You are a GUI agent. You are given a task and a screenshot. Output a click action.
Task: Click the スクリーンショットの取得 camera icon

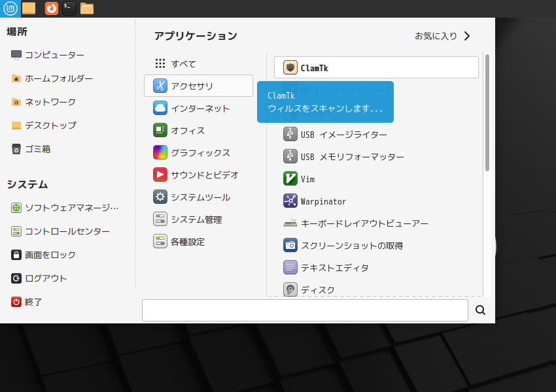coord(290,245)
